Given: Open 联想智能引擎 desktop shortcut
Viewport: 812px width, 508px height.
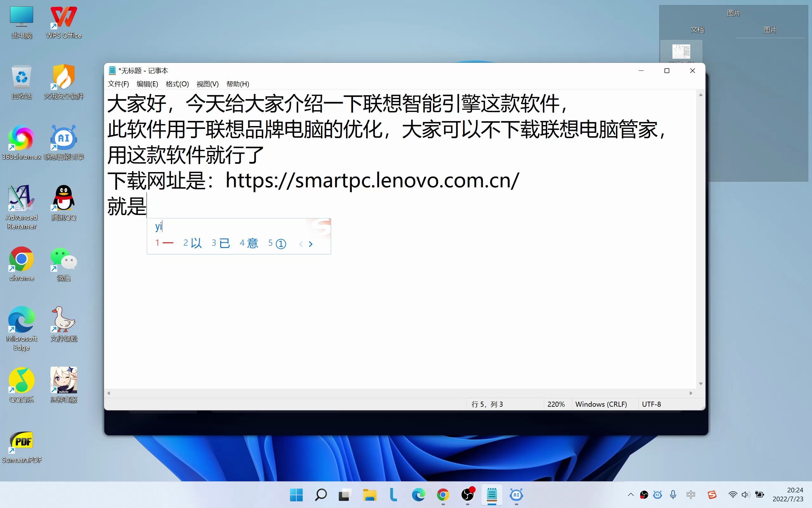Looking at the screenshot, I should pyautogui.click(x=63, y=143).
